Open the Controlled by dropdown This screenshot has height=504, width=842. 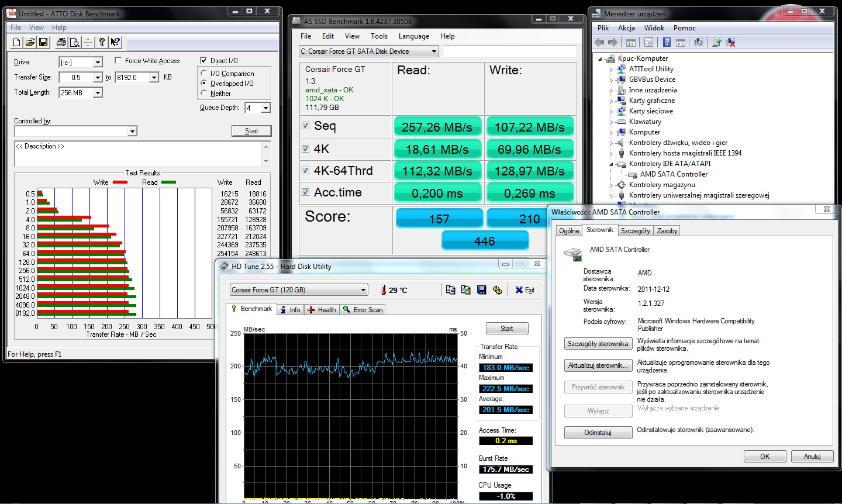[x=132, y=132]
